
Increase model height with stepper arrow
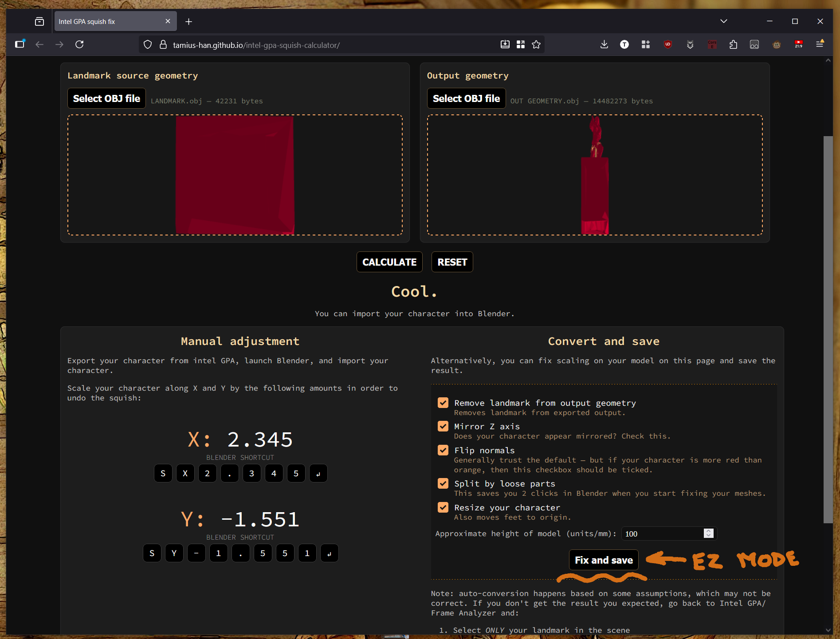click(708, 531)
